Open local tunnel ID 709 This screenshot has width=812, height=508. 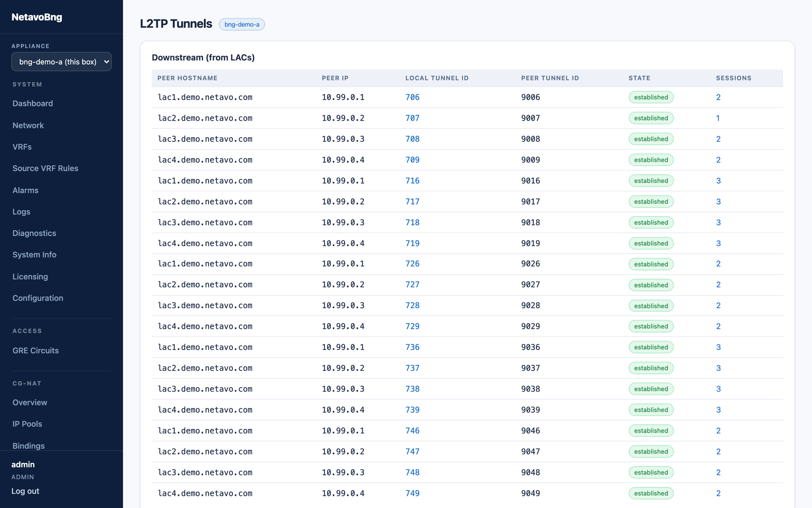(x=412, y=160)
